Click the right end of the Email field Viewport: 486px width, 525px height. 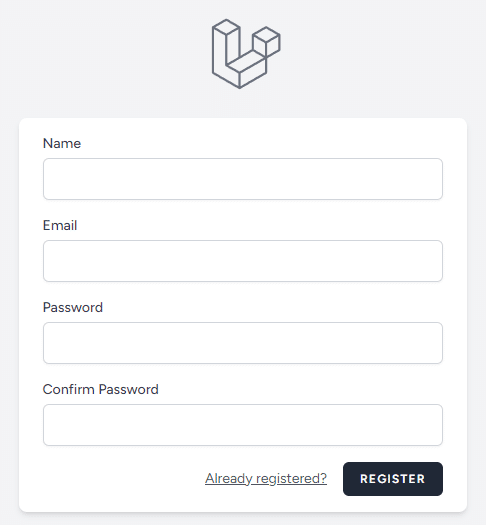coord(435,261)
